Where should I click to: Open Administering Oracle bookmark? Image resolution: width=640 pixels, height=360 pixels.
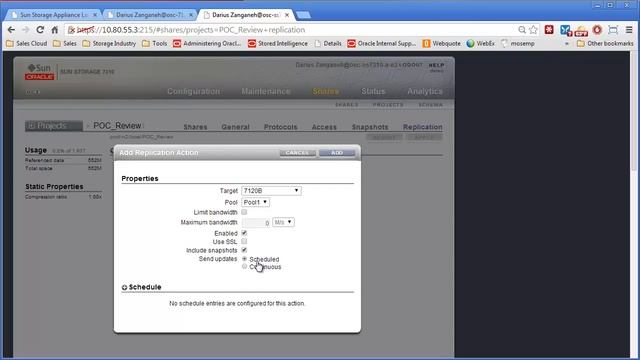(x=207, y=43)
